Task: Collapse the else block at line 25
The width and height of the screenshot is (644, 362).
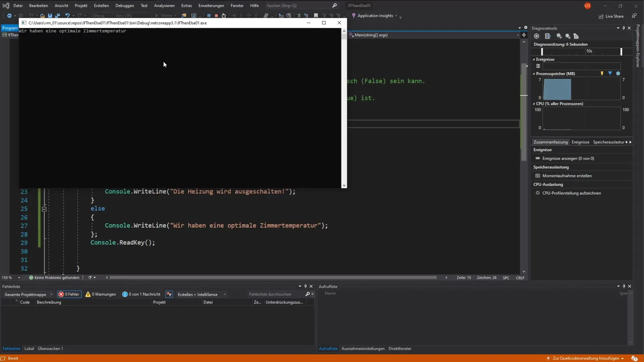Action: pyautogui.click(x=44, y=209)
